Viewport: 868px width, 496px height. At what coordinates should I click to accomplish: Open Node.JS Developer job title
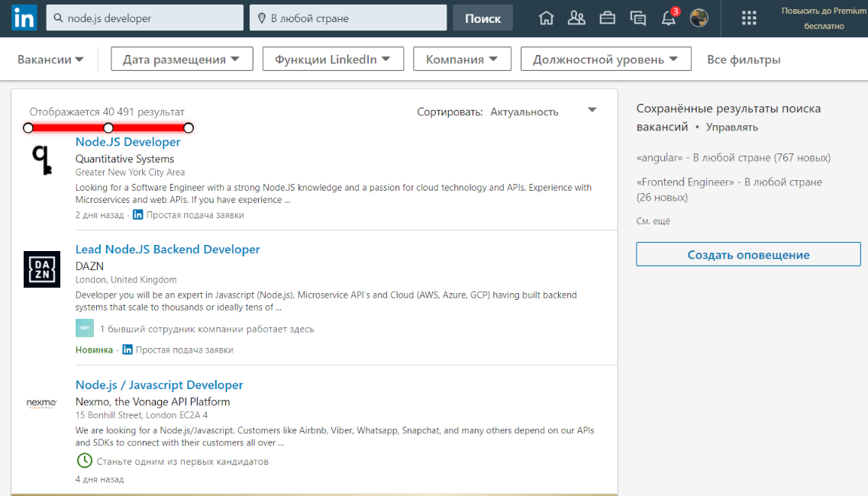(x=128, y=142)
